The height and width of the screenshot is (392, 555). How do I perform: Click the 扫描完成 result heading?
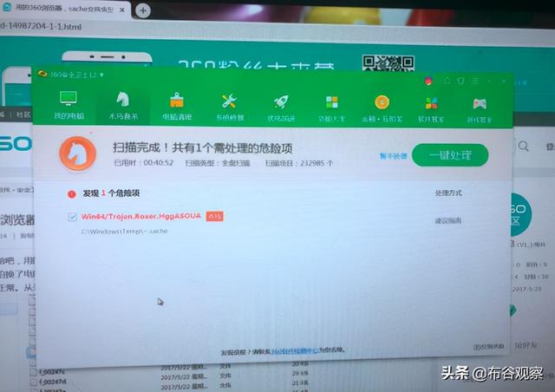[x=202, y=147]
